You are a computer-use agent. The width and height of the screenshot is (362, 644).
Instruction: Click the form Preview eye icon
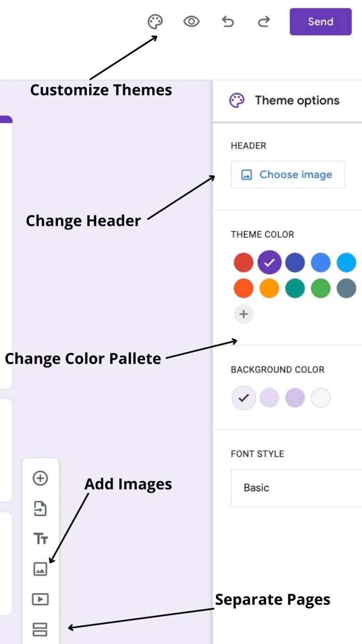pyautogui.click(x=191, y=22)
